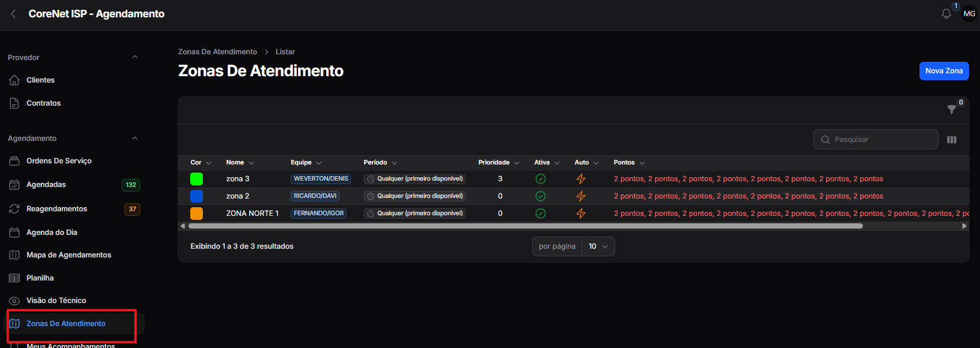Click the Visão do Técnico eye icon
Screen dimensions: 980x348
coord(14,301)
